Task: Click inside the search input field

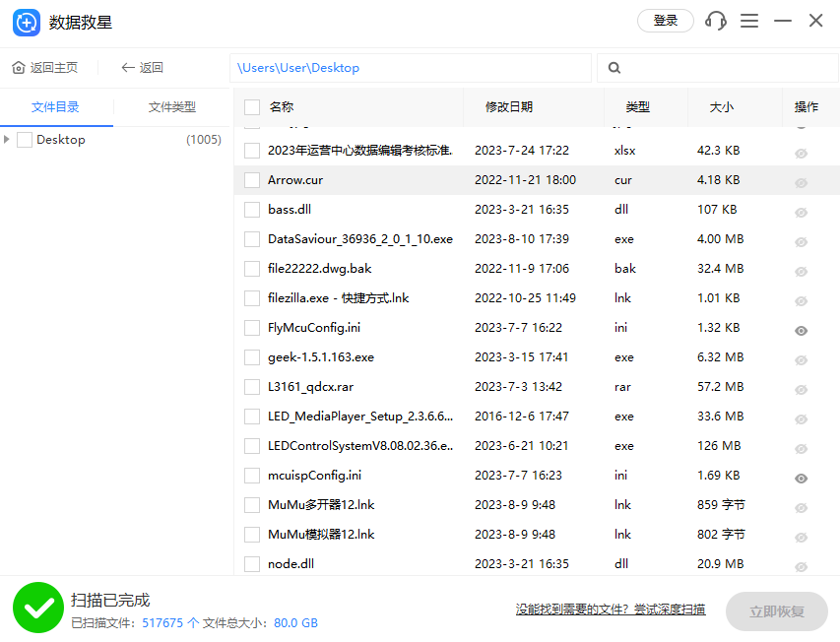Action: click(x=719, y=67)
